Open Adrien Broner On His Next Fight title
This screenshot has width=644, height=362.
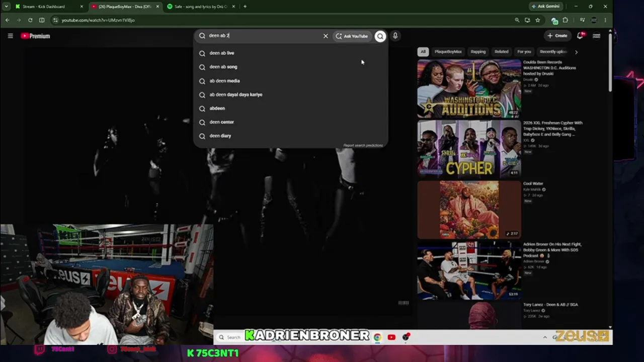(552, 250)
